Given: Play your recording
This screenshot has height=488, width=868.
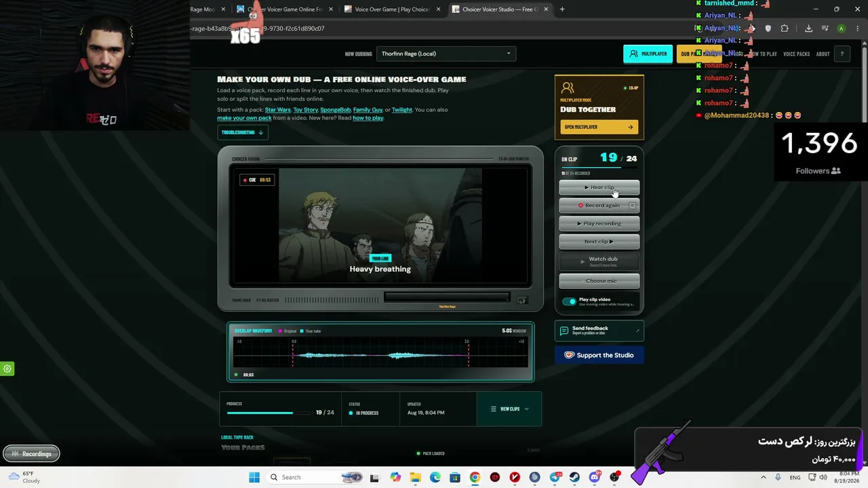Looking at the screenshot, I should tap(599, 224).
